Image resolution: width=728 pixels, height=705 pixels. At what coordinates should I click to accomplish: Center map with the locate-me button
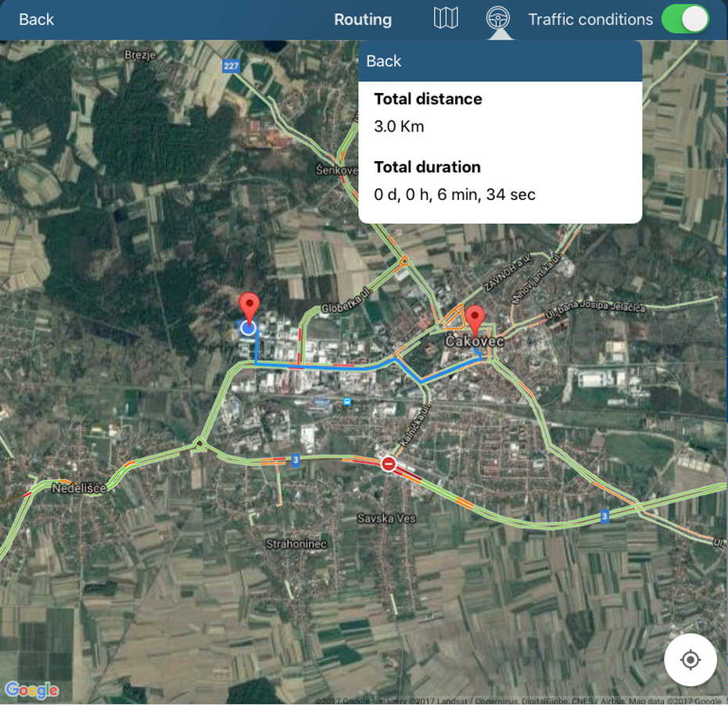pos(690,660)
